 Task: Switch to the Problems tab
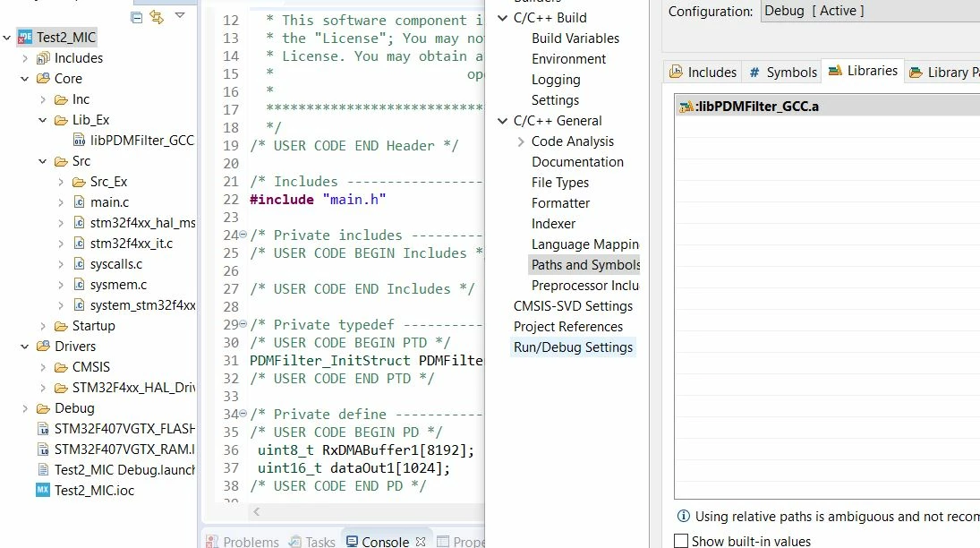(243, 541)
